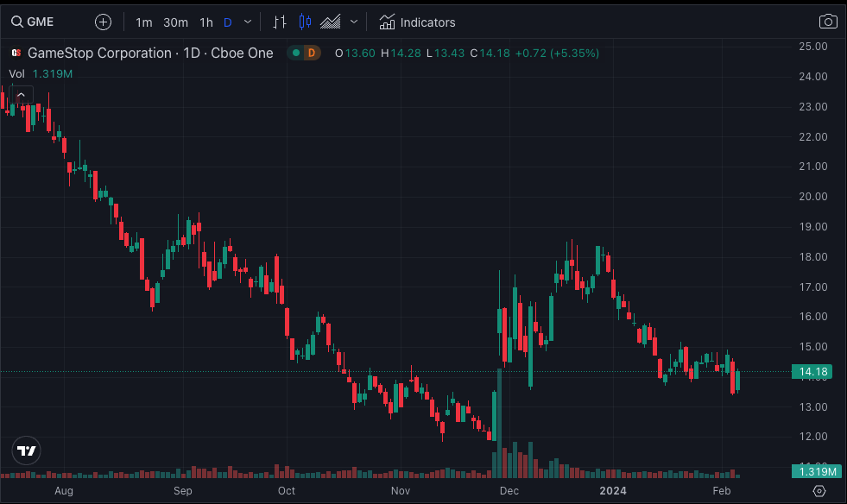The height and width of the screenshot is (504, 847).
Task: Click the GameStop logo beside the title
Action: [16, 53]
